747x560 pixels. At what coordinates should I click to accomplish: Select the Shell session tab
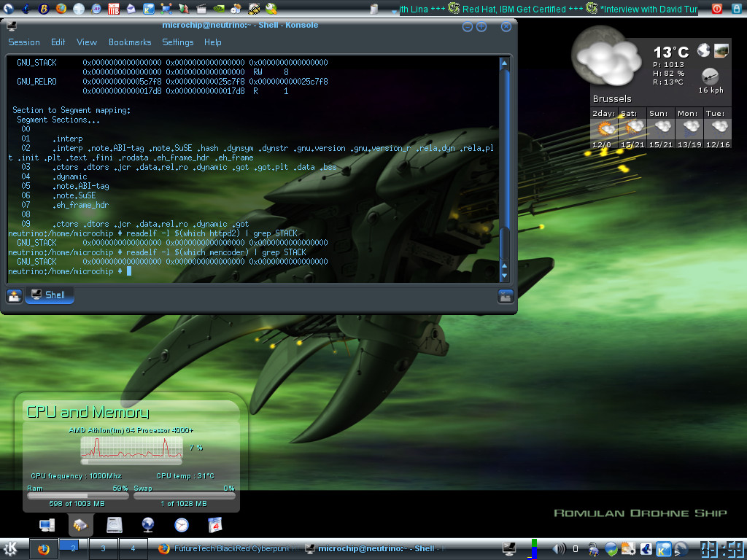pyautogui.click(x=49, y=295)
